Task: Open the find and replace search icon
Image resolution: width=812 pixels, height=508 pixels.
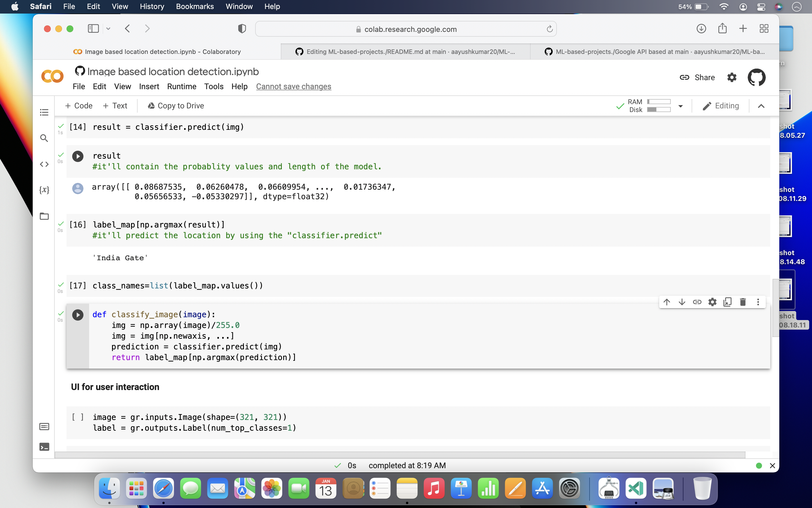Action: click(x=44, y=138)
